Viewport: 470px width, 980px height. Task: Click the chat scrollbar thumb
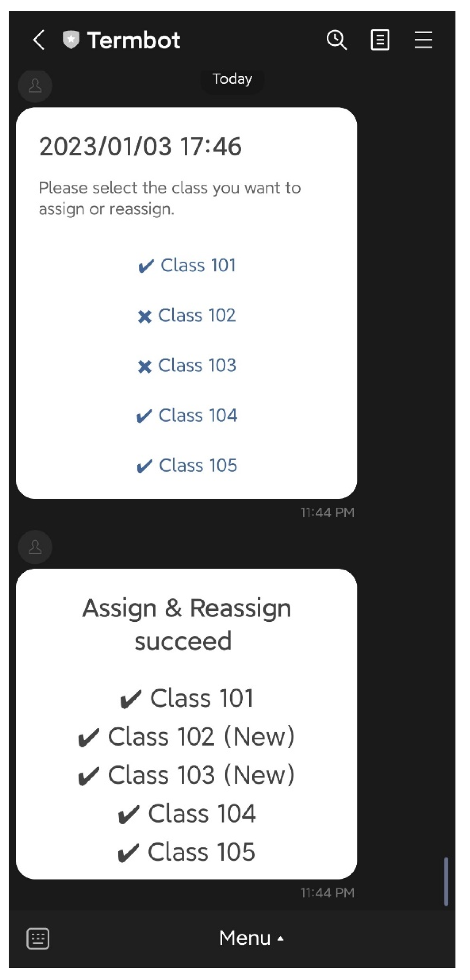point(446,881)
